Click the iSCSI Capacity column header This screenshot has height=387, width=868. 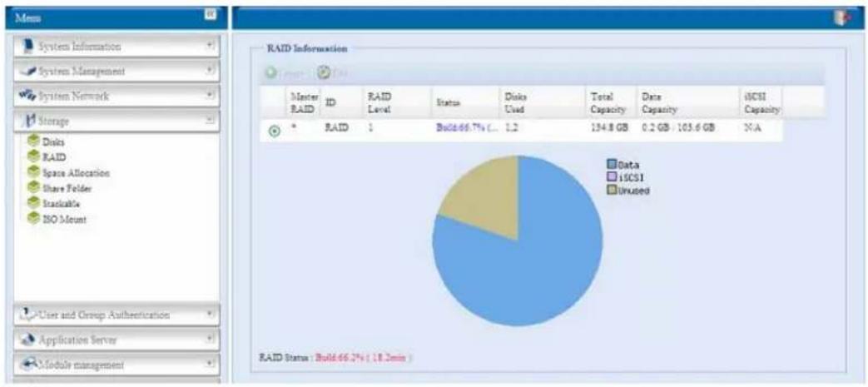click(761, 102)
